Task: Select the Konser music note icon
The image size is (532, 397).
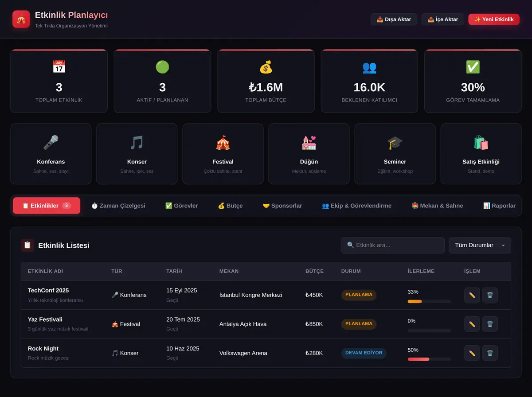Action: pyautogui.click(x=137, y=143)
